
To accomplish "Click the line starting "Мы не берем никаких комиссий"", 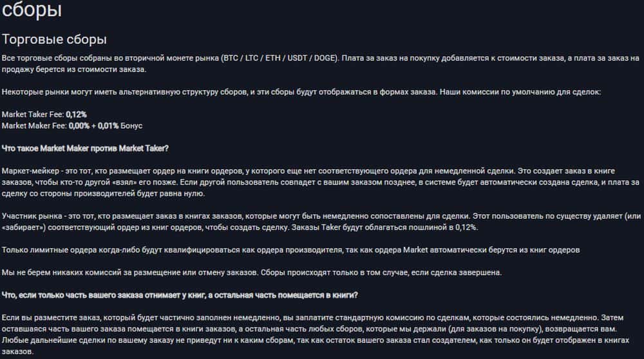I will pos(251,272).
